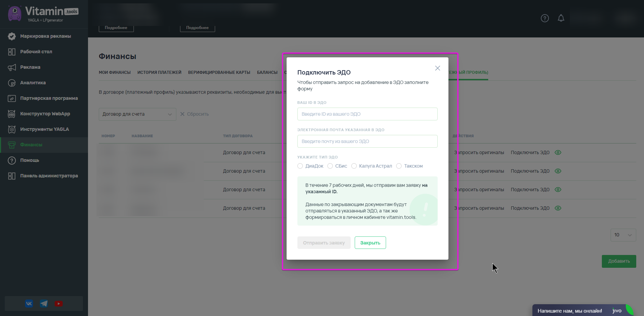
Task: Click the left Подробнее button in header
Action: (116, 28)
